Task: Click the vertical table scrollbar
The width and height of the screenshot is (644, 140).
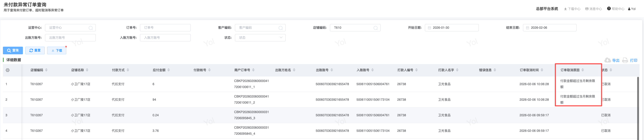Action: click(638, 108)
